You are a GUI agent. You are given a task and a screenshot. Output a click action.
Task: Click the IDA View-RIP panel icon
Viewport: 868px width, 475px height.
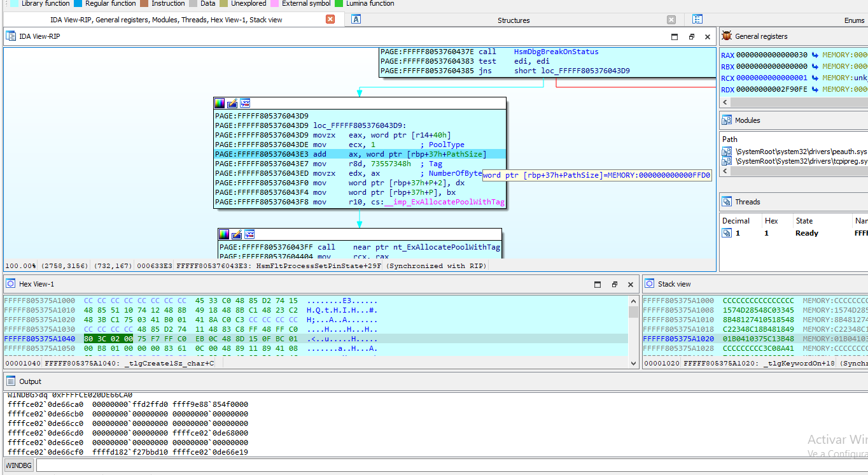pyautogui.click(x=11, y=36)
